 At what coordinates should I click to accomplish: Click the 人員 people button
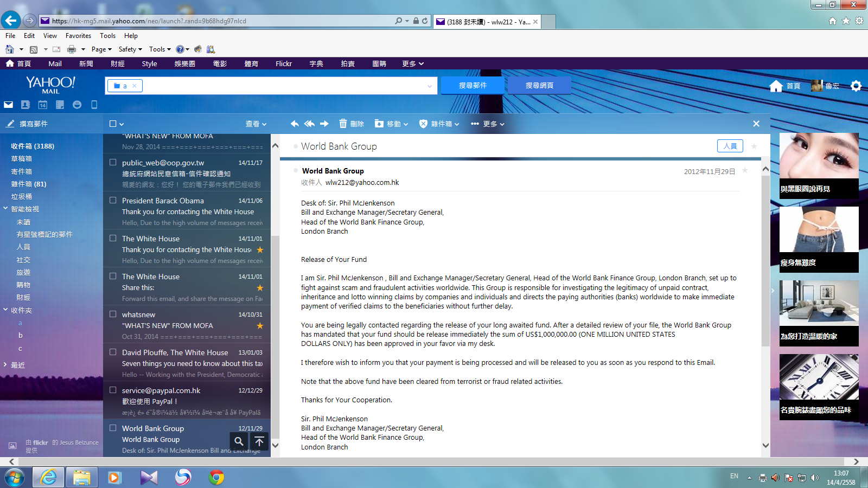730,146
